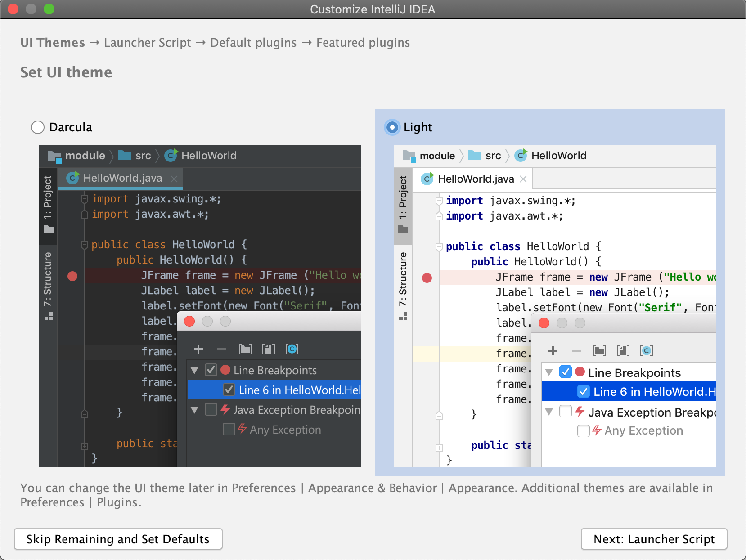Open the Featured plugins step
This screenshot has width=746, height=560.
pos(363,42)
